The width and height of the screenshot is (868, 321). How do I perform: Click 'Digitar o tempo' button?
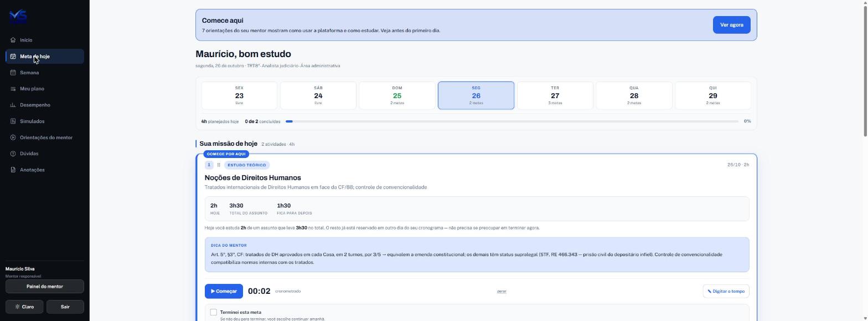[x=726, y=291]
